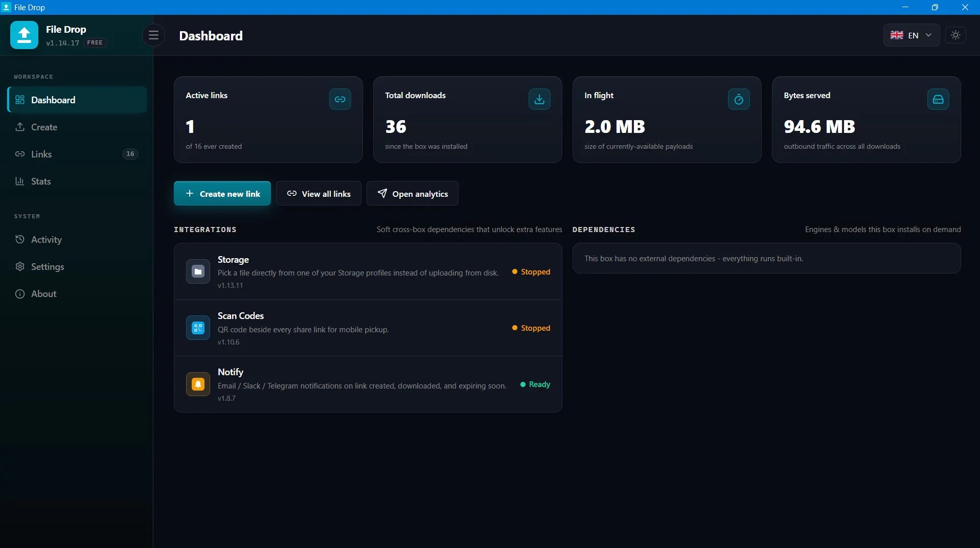Screen dimensions: 980x548
Task: Toggle the light/dark theme sun icon
Action: coord(955,35)
